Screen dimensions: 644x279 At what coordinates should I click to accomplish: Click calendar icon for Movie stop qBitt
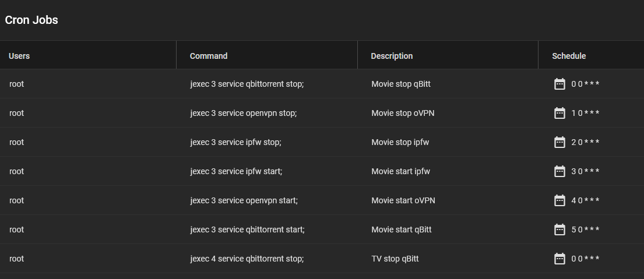(559, 84)
